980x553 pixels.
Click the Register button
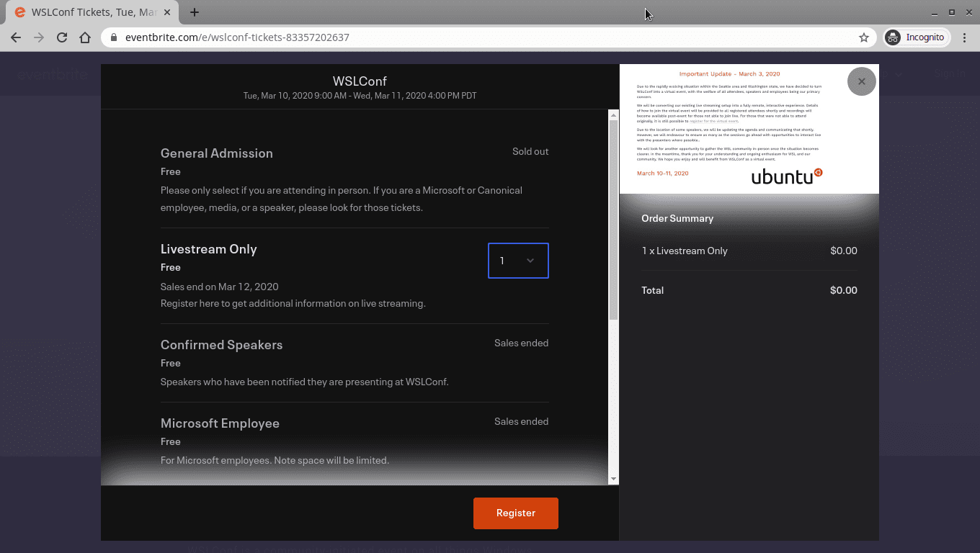516,513
